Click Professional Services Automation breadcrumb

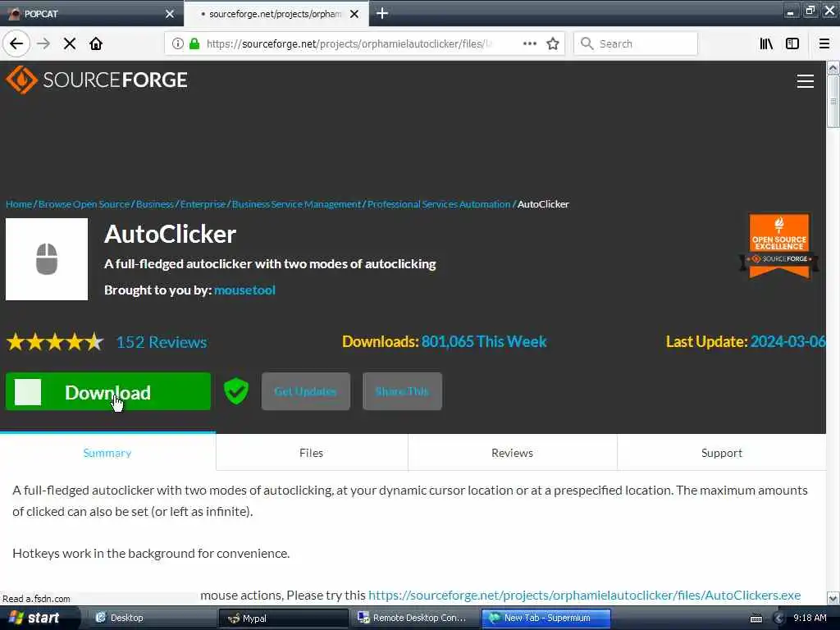(x=439, y=204)
